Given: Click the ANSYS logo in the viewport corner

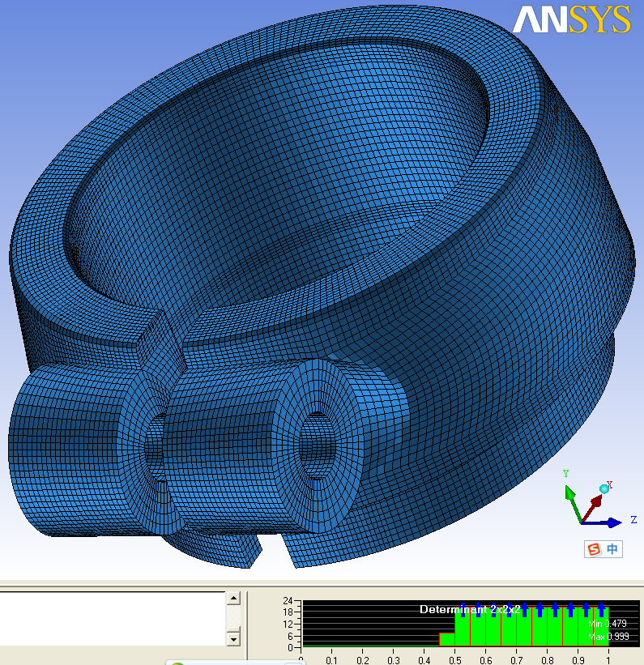Looking at the screenshot, I should tap(572, 19).
